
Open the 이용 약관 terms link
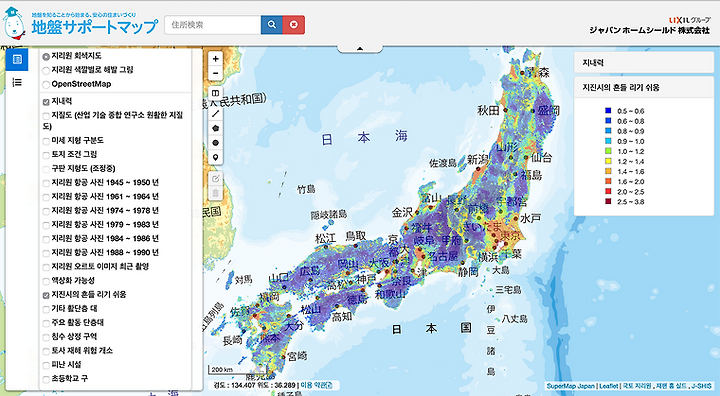pos(316,385)
